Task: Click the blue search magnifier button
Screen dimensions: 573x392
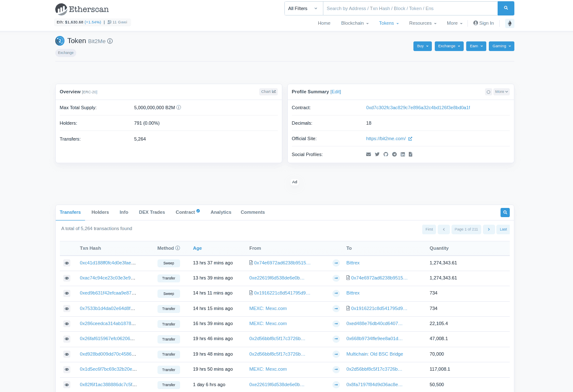Action: pyautogui.click(x=506, y=8)
